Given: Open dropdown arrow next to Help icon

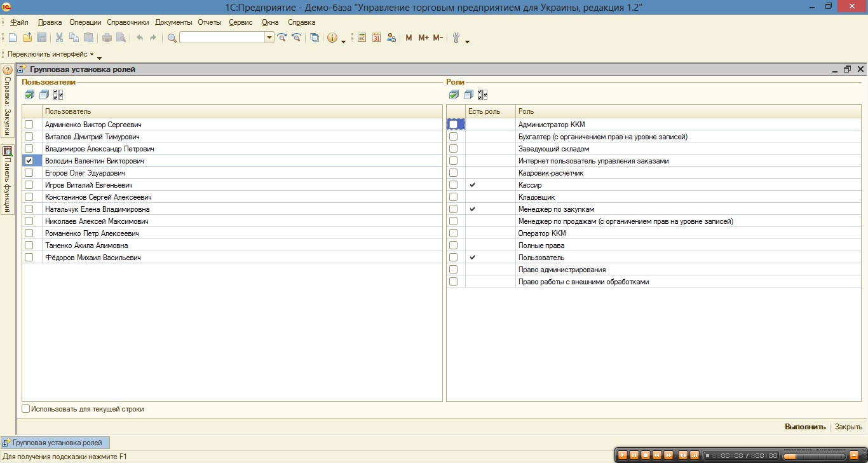Looking at the screenshot, I should click(x=344, y=41).
